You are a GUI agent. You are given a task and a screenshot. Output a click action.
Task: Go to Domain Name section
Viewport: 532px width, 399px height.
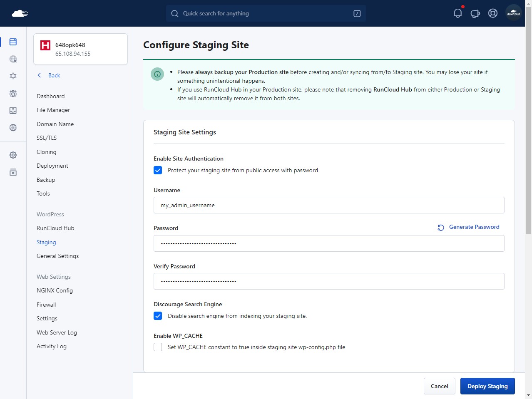[x=55, y=124]
